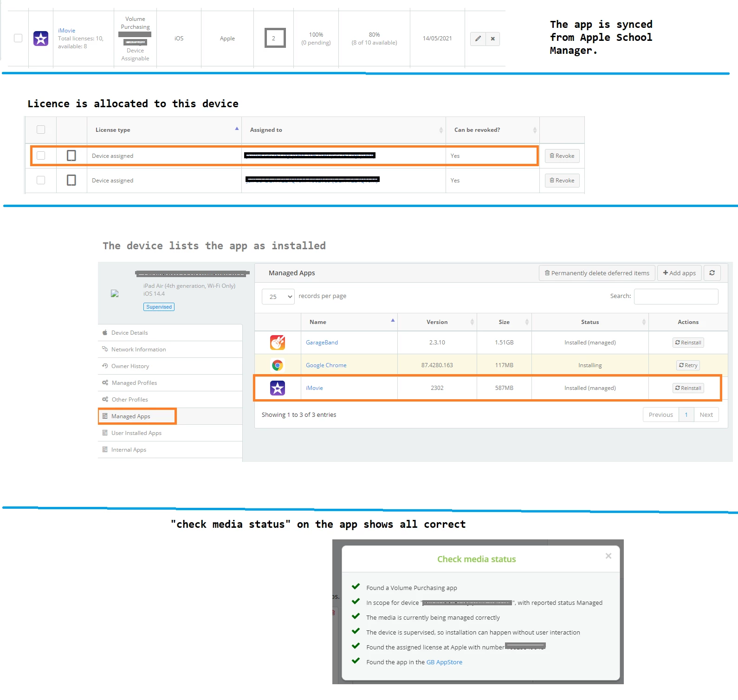Open Managed Profiles in sidebar
Screen dimensions: 738x700
(x=170, y=383)
